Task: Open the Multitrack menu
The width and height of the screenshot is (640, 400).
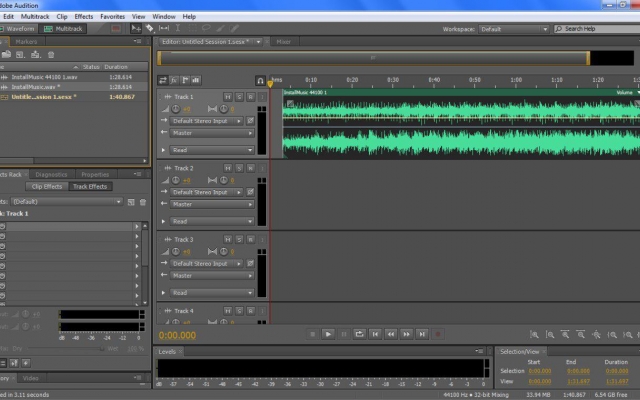Action: point(35,16)
